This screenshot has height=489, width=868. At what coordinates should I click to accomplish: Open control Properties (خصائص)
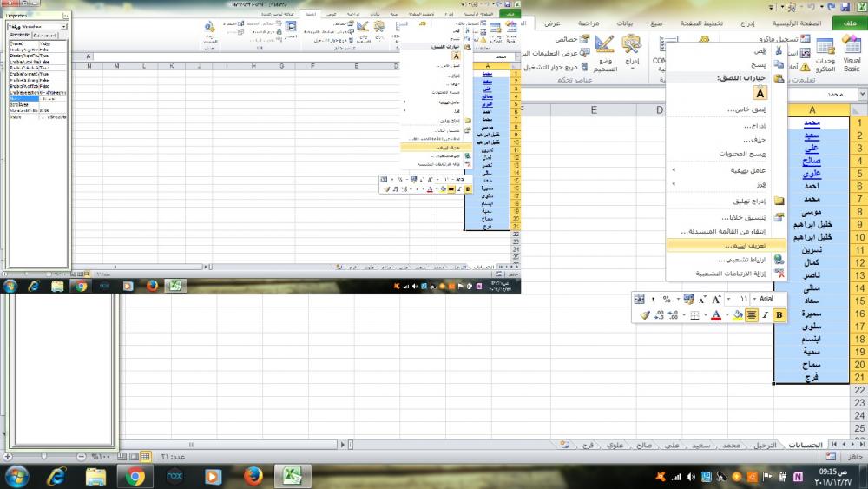[572, 39]
